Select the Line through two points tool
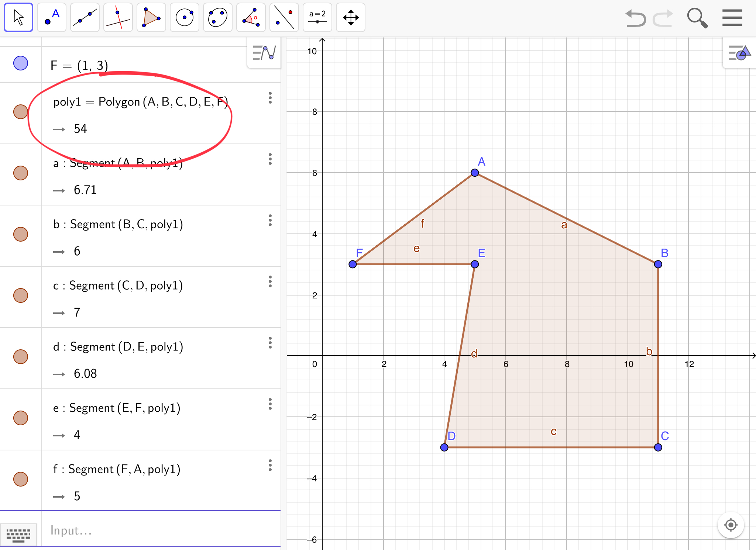This screenshot has width=756, height=550. click(x=85, y=17)
